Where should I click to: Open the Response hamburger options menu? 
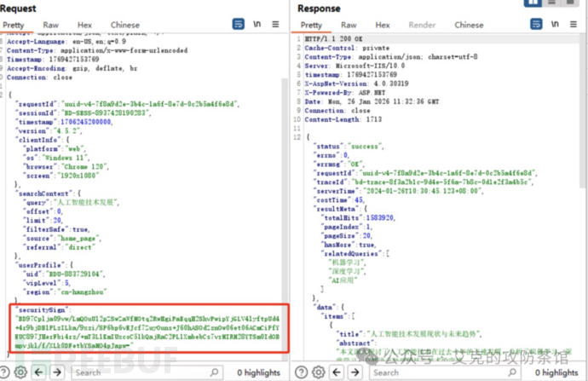575,26
